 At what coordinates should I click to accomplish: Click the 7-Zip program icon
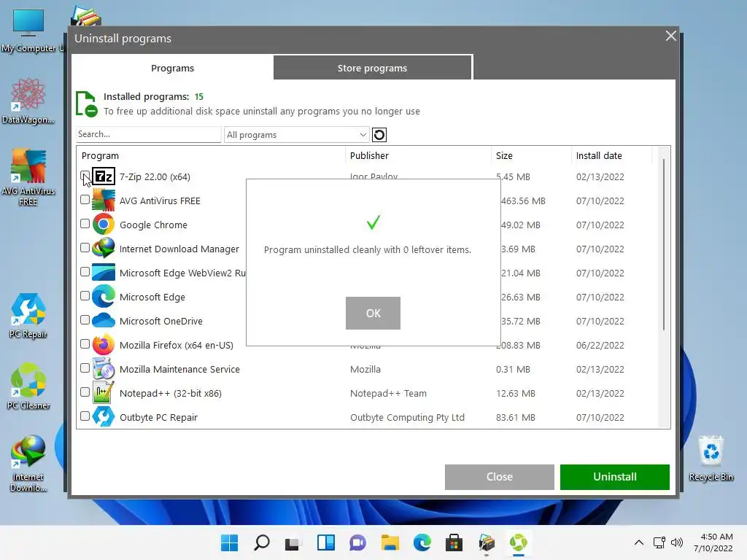pos(104,176)
